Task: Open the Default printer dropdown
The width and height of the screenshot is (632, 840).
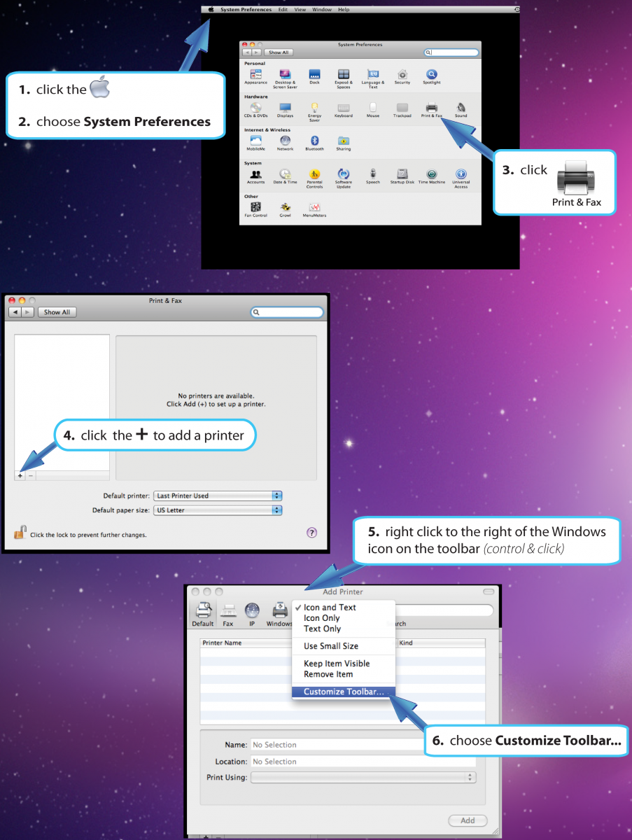Action: (218, 496)
